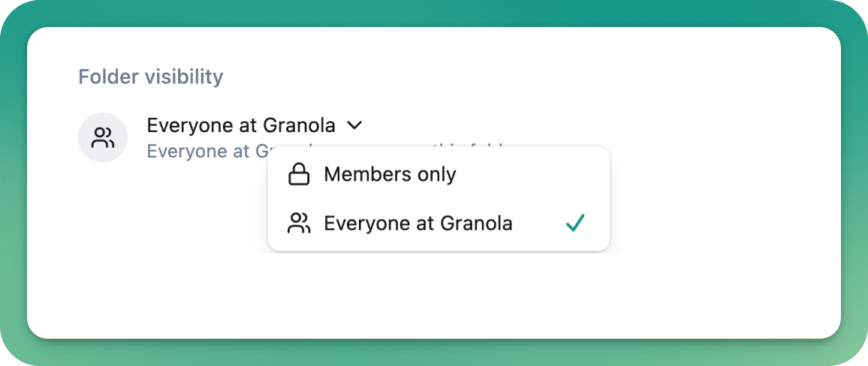Click the lock icon beside Members only
Image resolution: width=868 pixels, height=366 pixels.
click(299, 175)
